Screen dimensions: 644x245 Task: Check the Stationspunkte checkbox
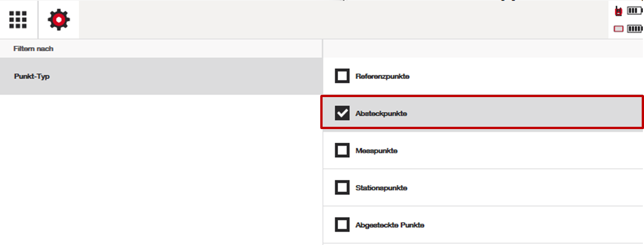pos(342,188)
